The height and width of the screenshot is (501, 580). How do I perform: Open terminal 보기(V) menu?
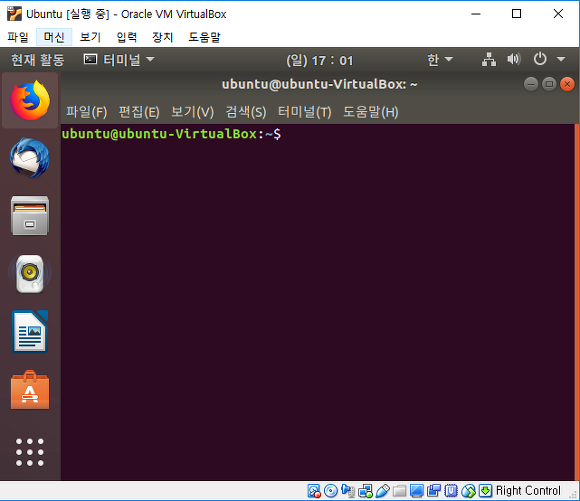192,112
